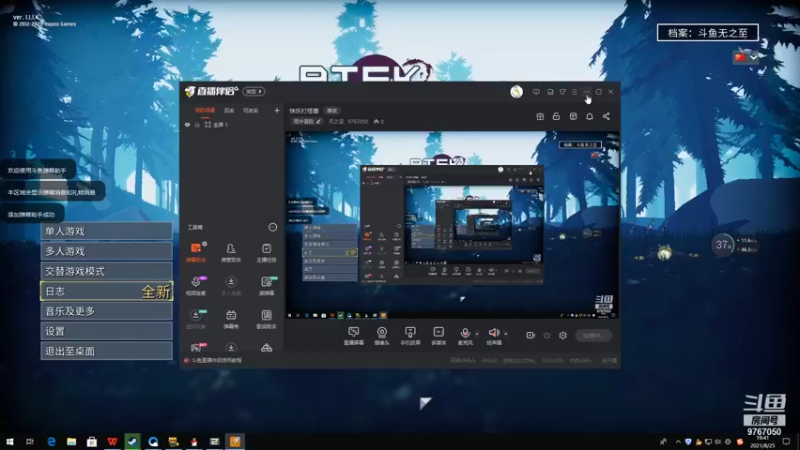The image size is (800, 450).
Task: Add a 摄像头 camera source
Action: click(382, 336)
